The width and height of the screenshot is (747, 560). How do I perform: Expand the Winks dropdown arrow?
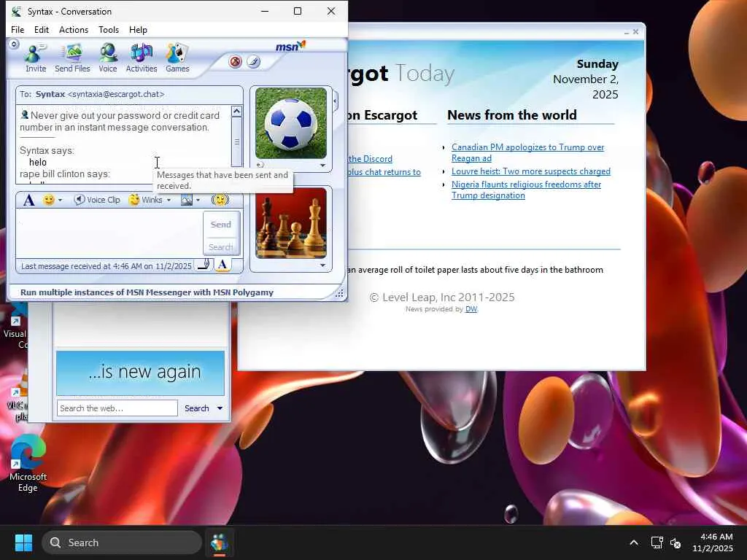pos(169,201)
